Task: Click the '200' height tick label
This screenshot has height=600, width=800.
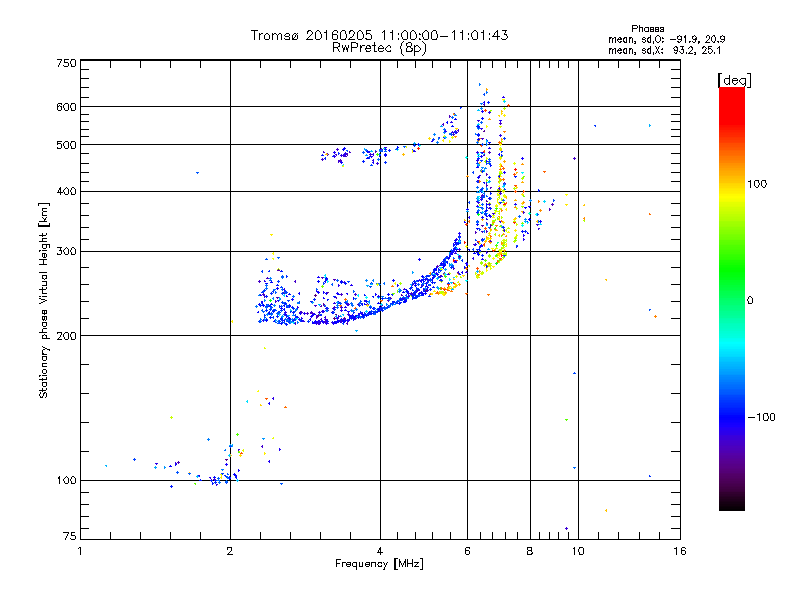Action: tap(66, 336)
